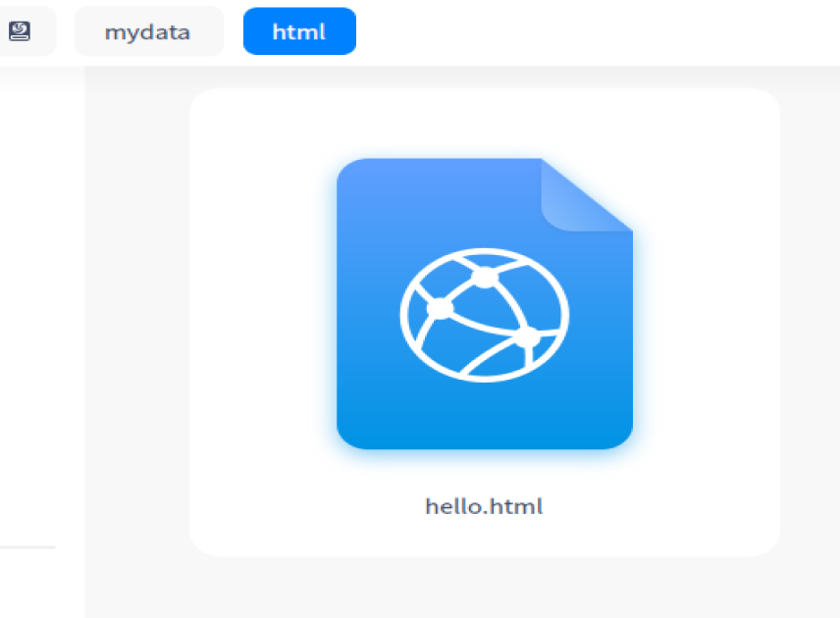This screenshot has height=618, width=840.
Task: Click the grey background below the file card
Action: click(x=484, y=587)
